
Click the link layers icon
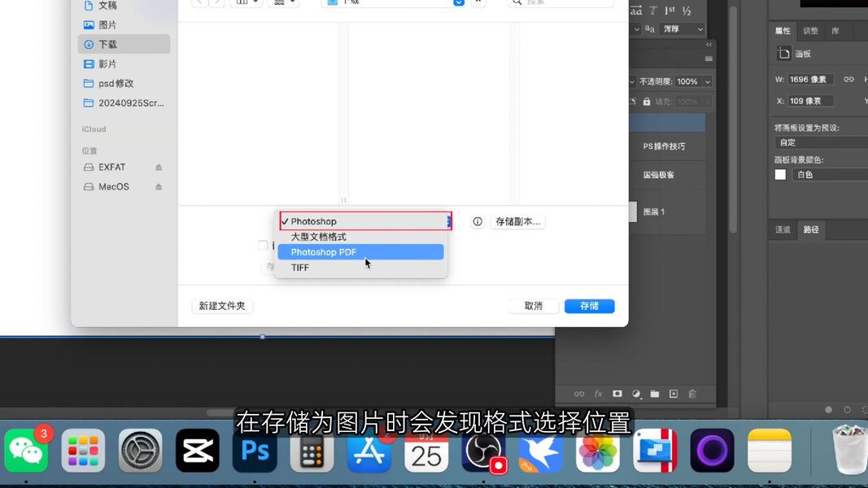pos(579,394)
